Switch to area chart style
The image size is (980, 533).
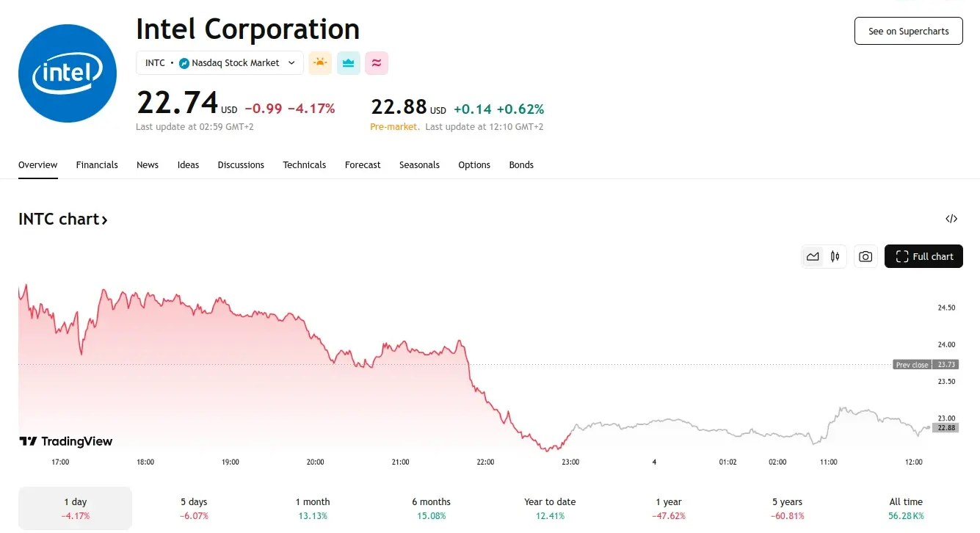pos(813,256)
